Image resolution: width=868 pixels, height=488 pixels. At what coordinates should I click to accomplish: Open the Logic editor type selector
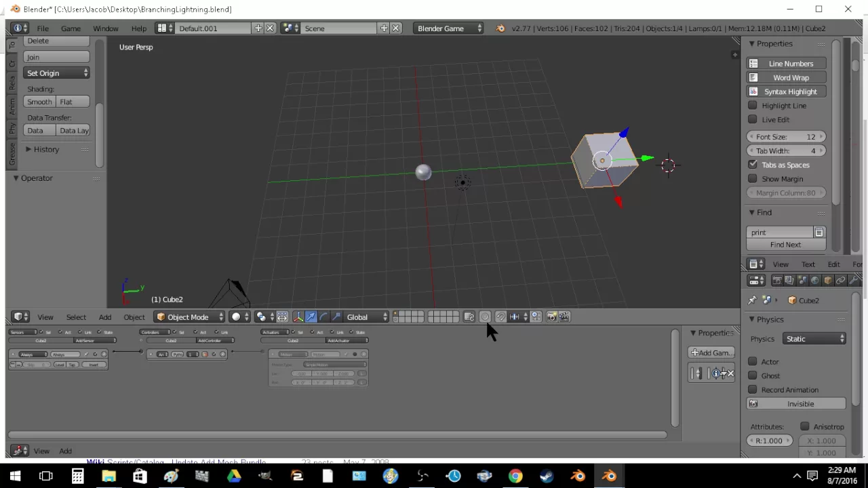[20, 451]
